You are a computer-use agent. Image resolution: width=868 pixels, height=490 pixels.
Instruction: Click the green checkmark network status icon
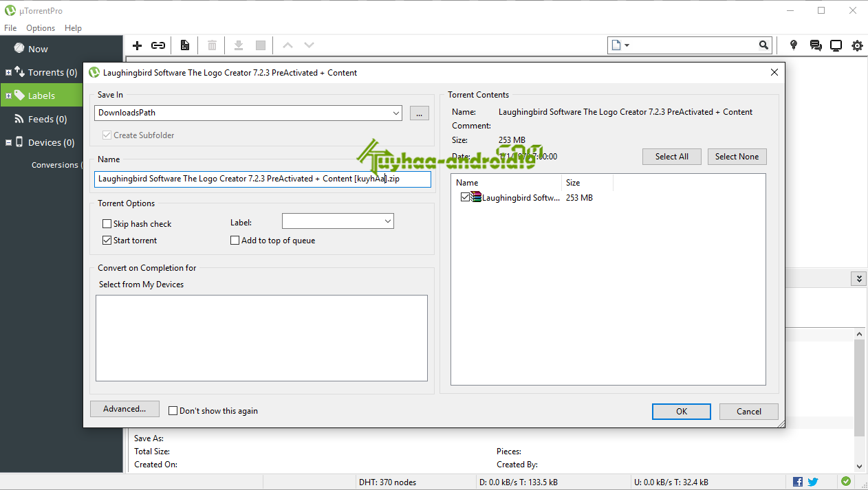point(846,482)
